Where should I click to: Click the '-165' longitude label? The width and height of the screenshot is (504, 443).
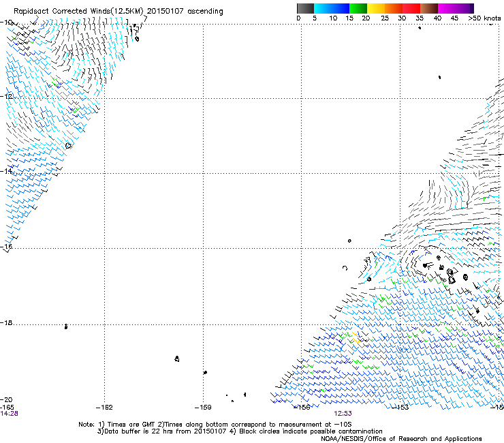(x=7, y=408)
